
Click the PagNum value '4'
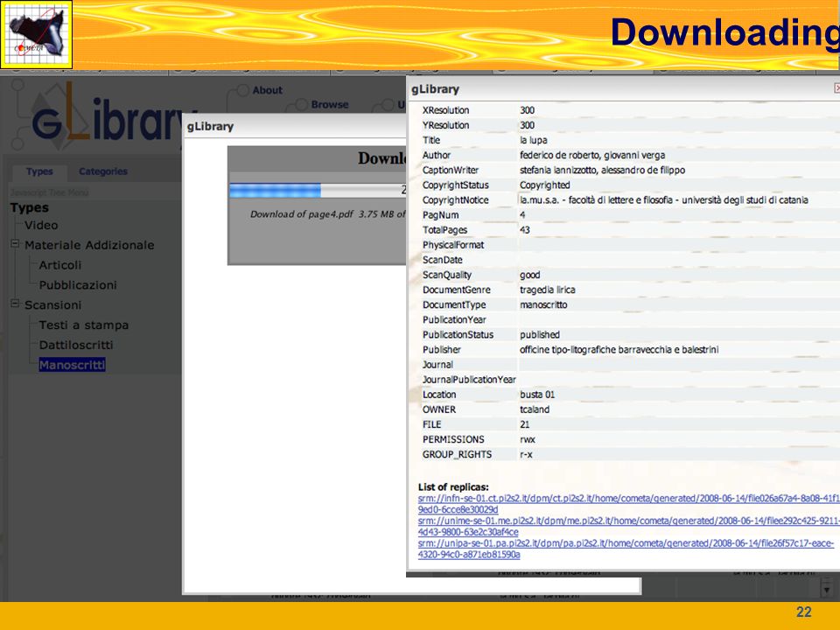coord(522,215)
